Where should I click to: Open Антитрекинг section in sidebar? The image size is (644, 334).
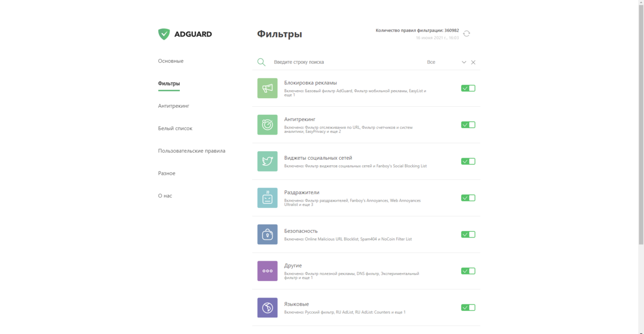tap(173, 106)
